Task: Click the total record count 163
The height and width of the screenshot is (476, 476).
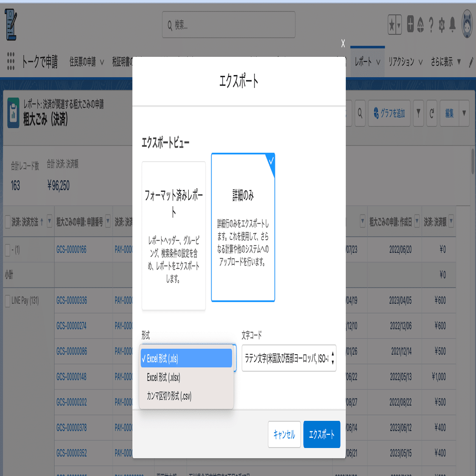Action: (x=15, y=185)
